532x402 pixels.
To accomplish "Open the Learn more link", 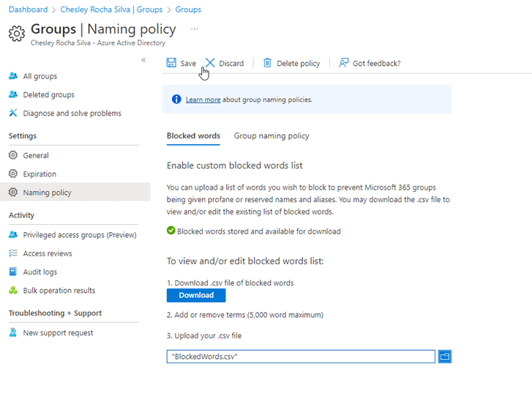I will [203, 100].
